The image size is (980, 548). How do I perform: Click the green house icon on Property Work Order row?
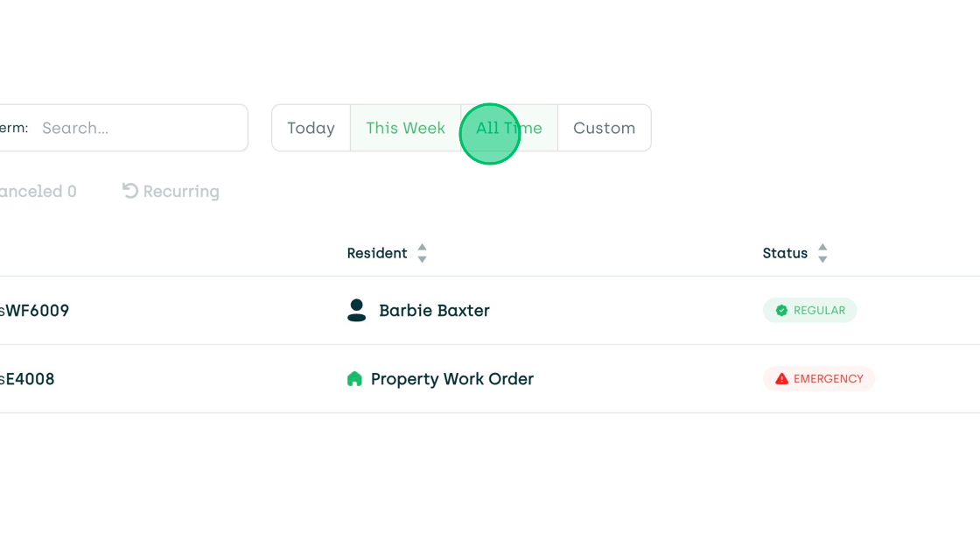coord(356,378)
